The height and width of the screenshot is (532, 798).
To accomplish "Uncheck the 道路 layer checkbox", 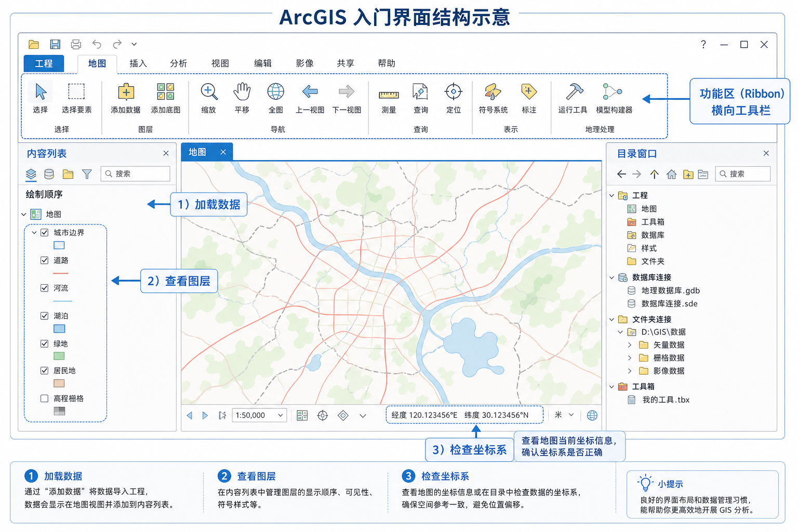I will (45, 260).
